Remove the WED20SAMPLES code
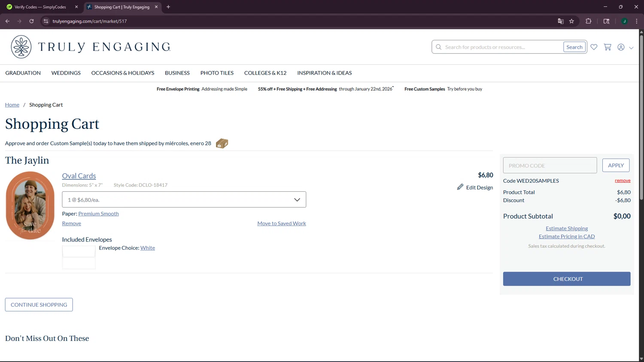Screen dimensions: 644x362 (x=623, y=181)
